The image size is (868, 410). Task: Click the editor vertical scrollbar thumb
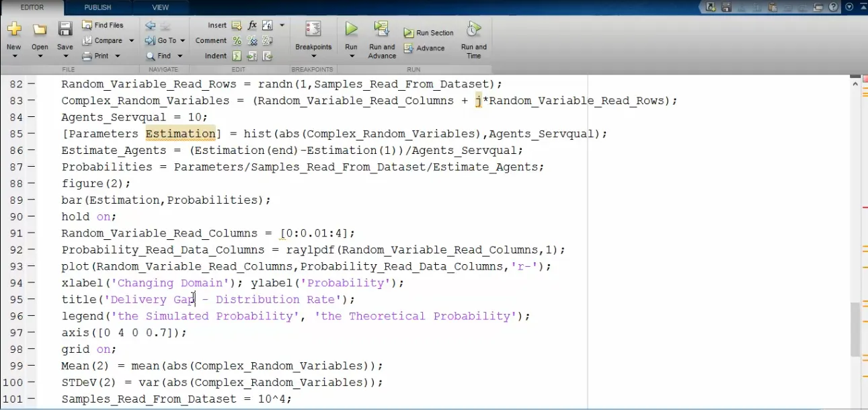[855, 329]
